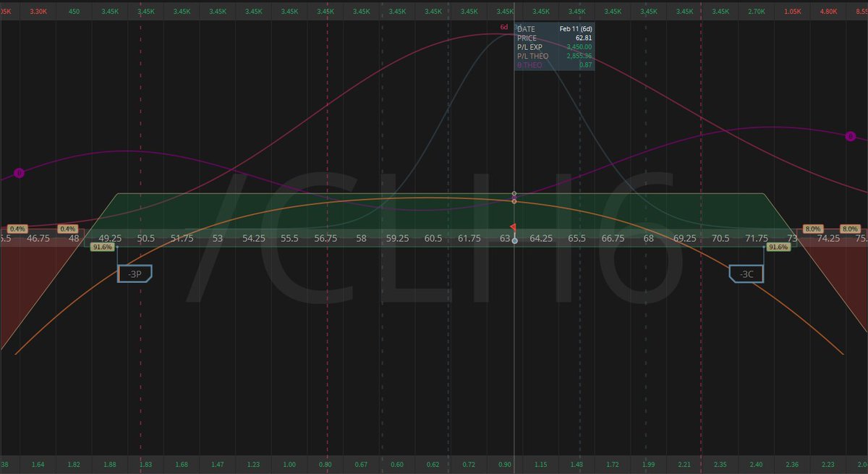Click the 70.5 price axis label
Image resolution: width=868 pixels, height=474 pixels.
pyautogui.click(x=720, y=237)
